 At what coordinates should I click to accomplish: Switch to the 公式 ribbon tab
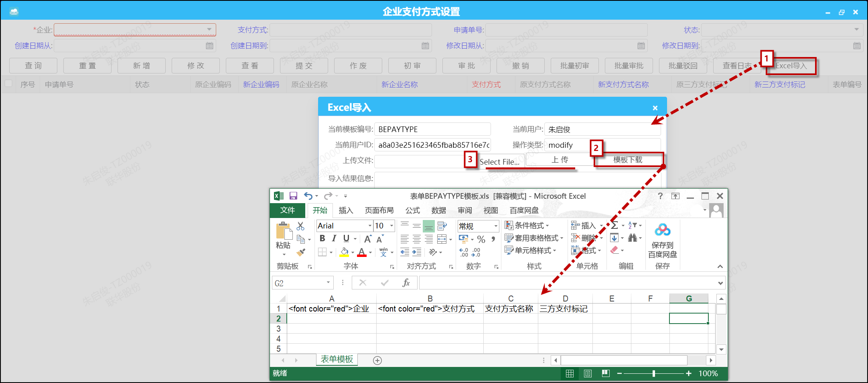(x=412, y=210)
